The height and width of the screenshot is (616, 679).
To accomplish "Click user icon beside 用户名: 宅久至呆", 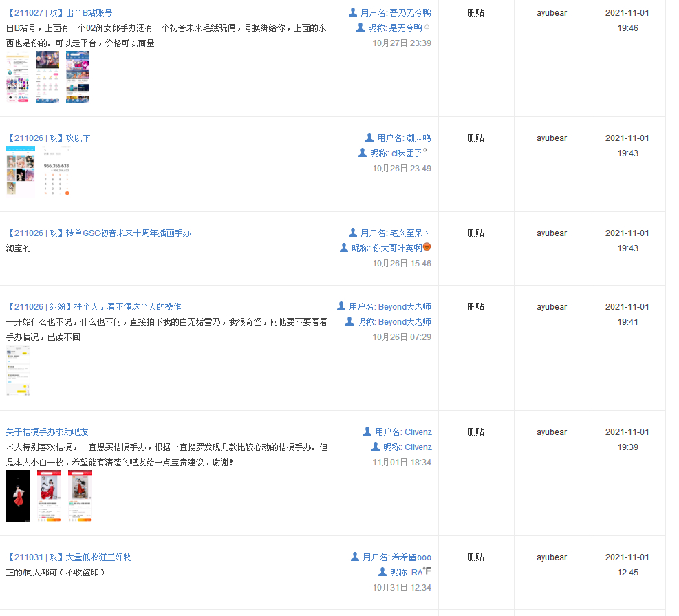I will pyautogui.click(x=353, y=232).
